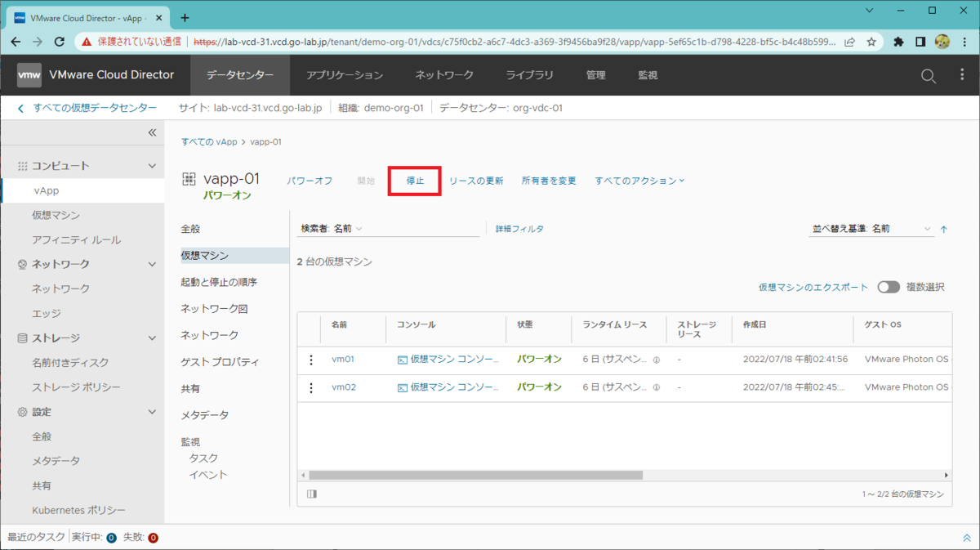
Task: Open the header kebab menu next to search
Action: point(962,75)
